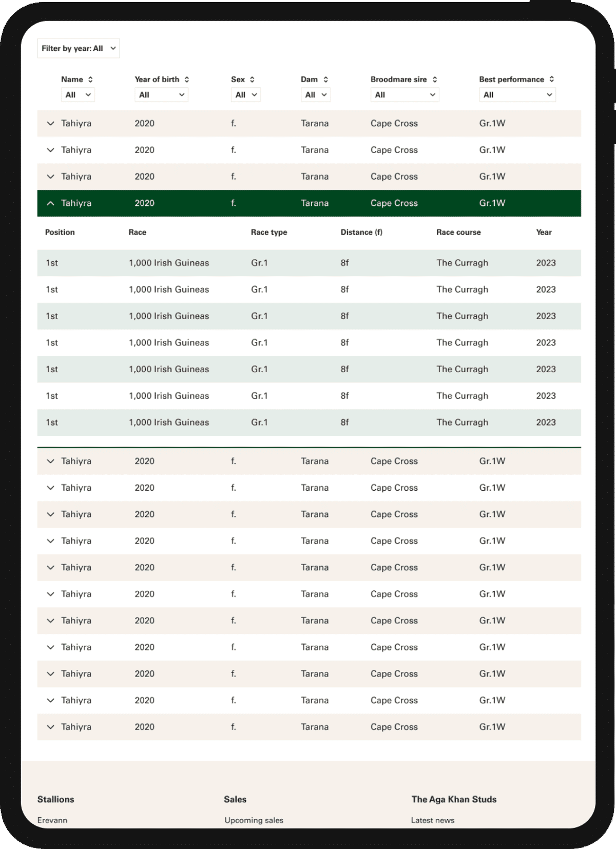Expand the last Tahiyra row chevron
Image resolution: width=616 pixels, height=849 pixels.
[x=50, y=727]
